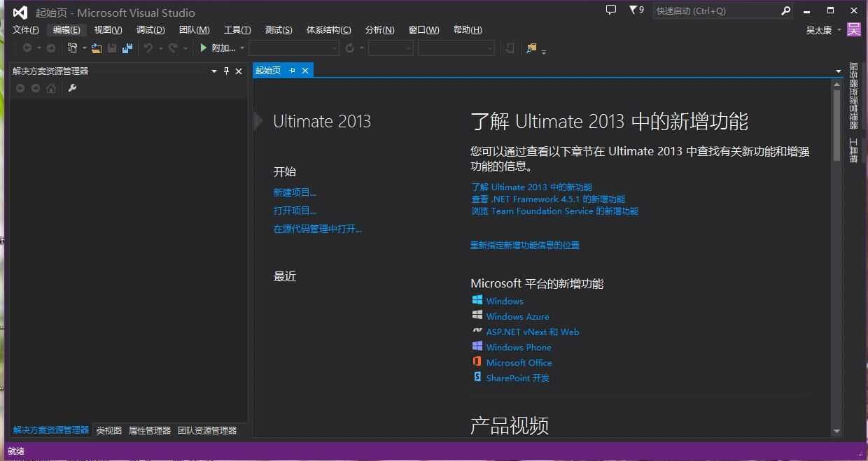The height and width of the screenshot is (461, 868).
Task: Click the start page vertical scrollbar thumb
Action: [836, 126]
